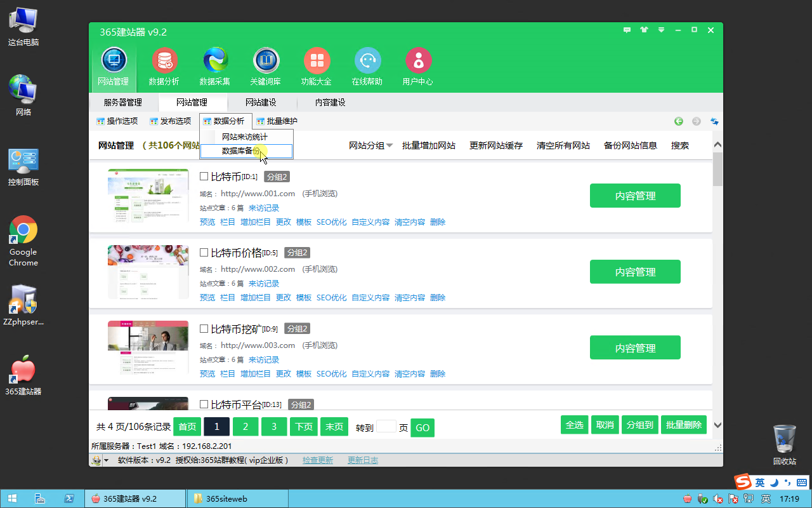
Task: Click 内容管理 button for 比特币 site
Action: (635, 196)
